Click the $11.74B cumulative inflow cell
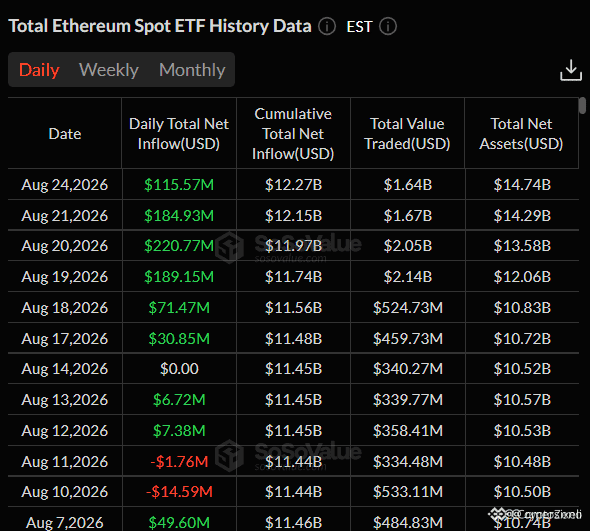This screenshot has height=531, width=590. pos(293,277)
